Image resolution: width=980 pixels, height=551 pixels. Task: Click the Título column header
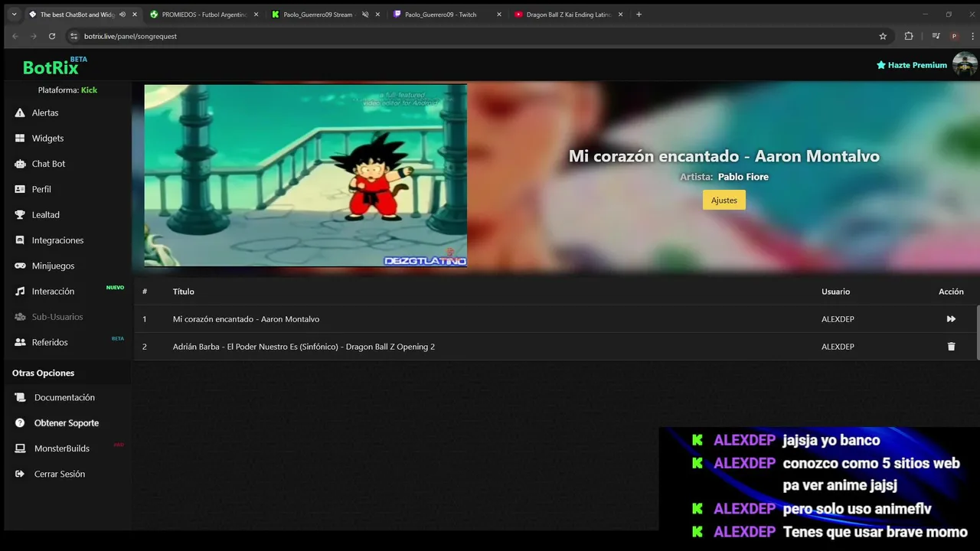coord(184,292)
